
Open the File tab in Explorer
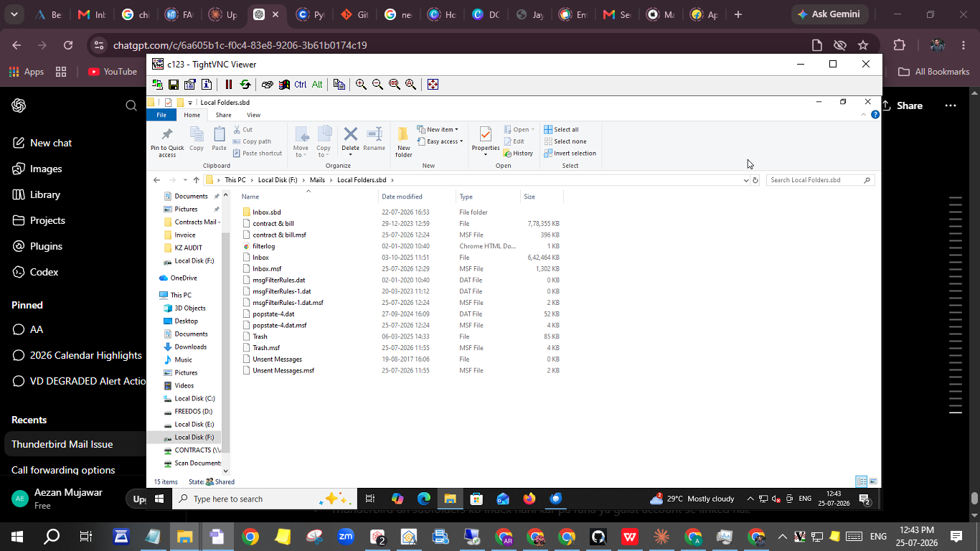click(x=161, y=115)
